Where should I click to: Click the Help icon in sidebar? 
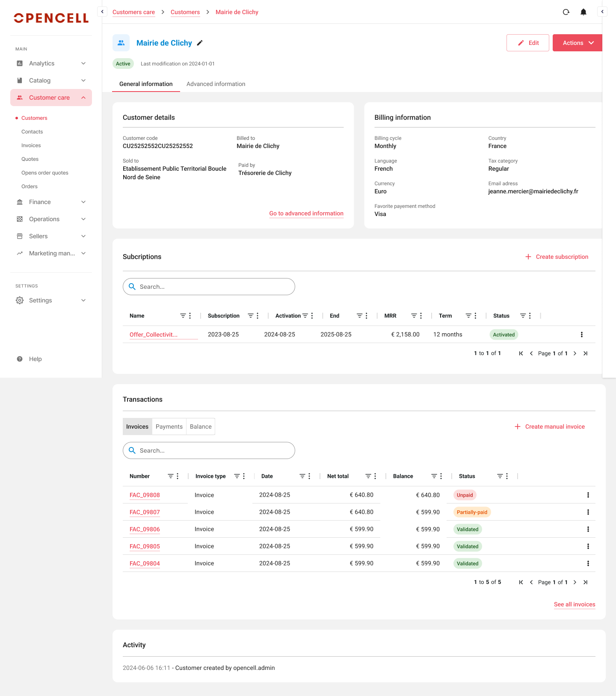20,359
